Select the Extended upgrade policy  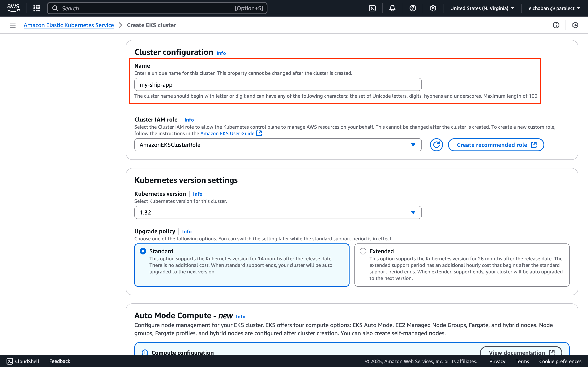tap(363, 251)
